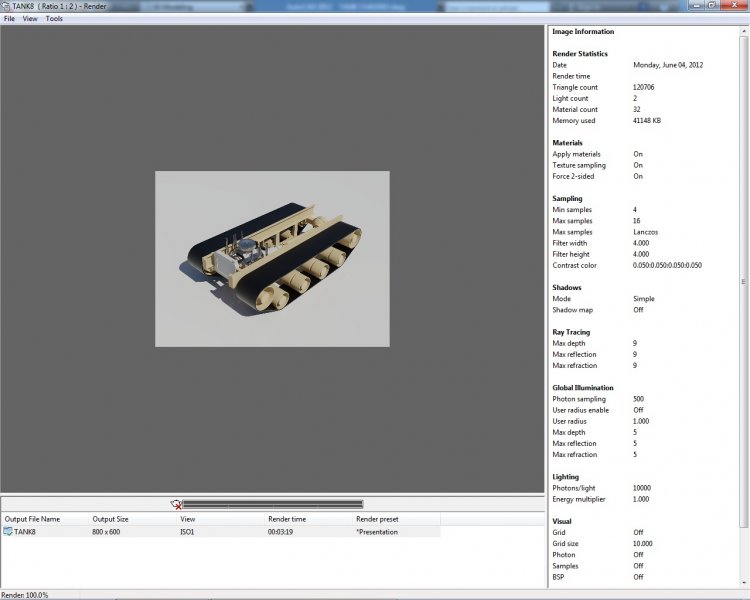Click the Texture sampling label

click(x=579, y=165)
